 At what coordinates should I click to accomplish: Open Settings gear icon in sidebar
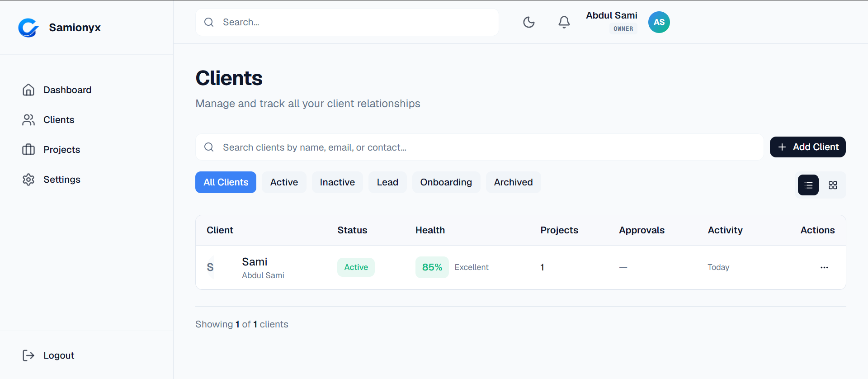click(x=28, y=180)
